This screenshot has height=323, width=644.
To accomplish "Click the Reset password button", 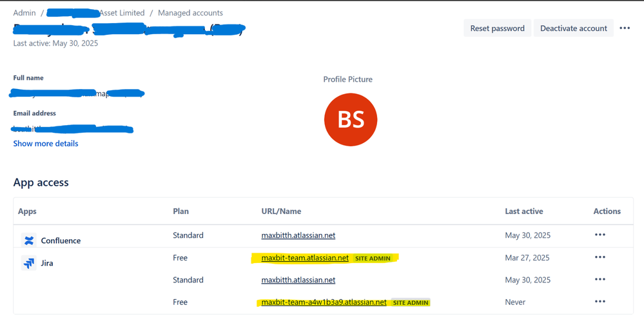I will click(498, 28).
